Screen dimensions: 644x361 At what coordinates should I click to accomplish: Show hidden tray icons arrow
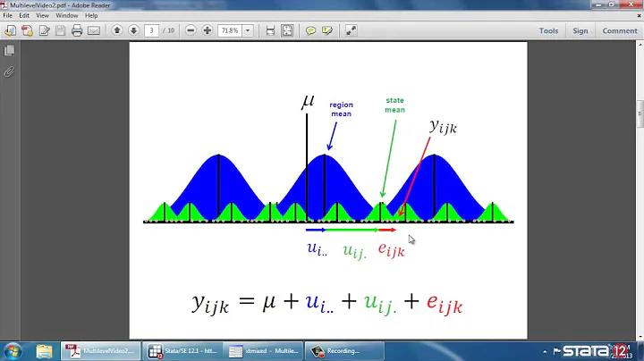pos(545,351)
